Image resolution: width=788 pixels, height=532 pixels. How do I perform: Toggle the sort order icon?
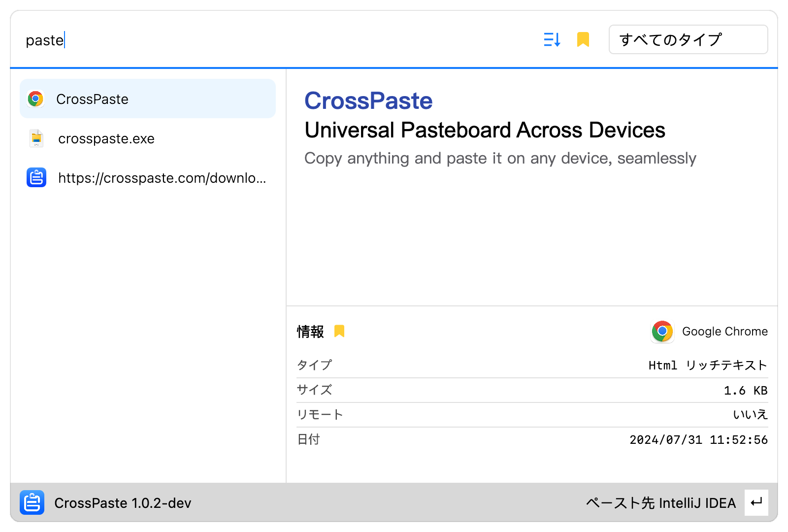click(552, 39)
